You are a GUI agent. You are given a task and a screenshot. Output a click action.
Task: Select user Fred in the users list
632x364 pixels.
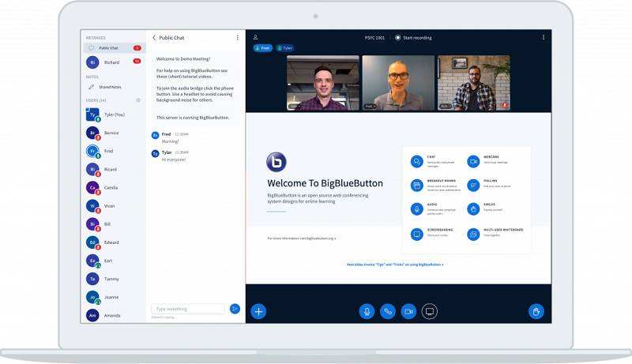(x=115, y=151)
